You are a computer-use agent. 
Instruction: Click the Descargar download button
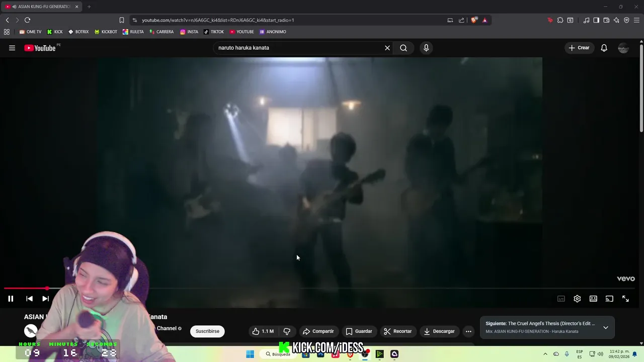439,331
